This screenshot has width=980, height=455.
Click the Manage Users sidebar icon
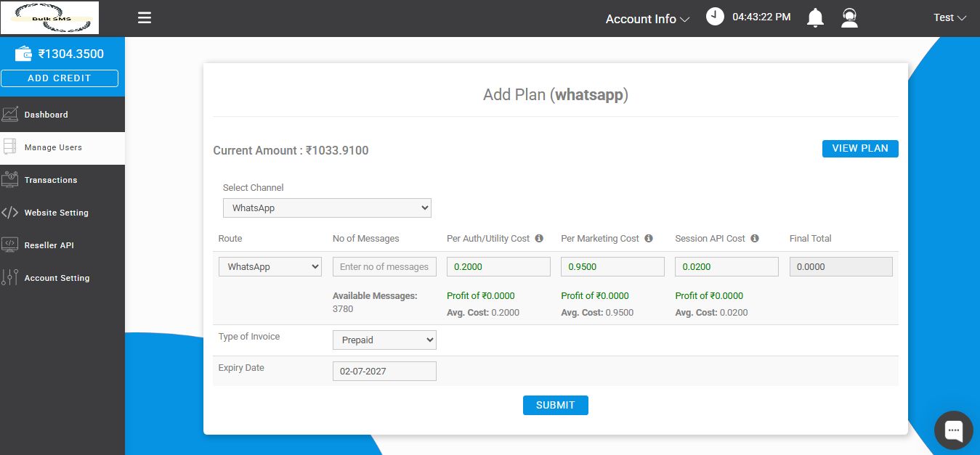tap(10, 147)
